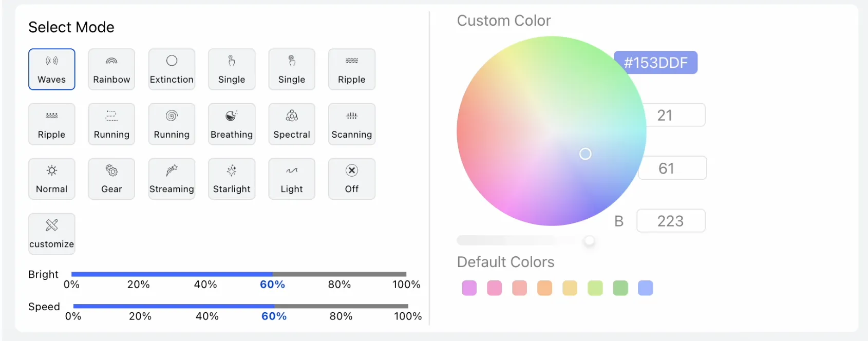The width and height of the screenshot is (868, 341).
Task: Pick the Scanning lighting mode
Action: click(352, 124)
